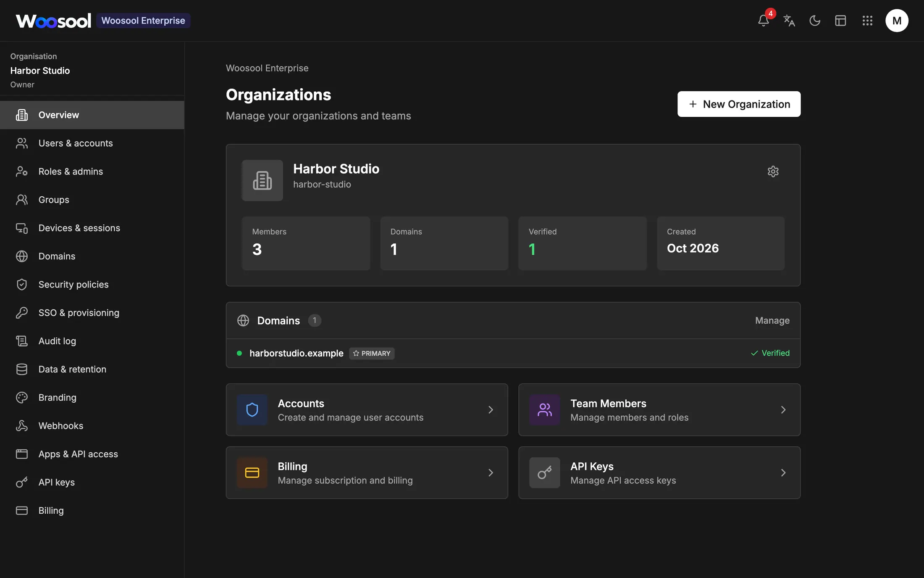Viewport: 924px width, 578px height.
Task: Open Security policies page
Action: click(92, 285)
